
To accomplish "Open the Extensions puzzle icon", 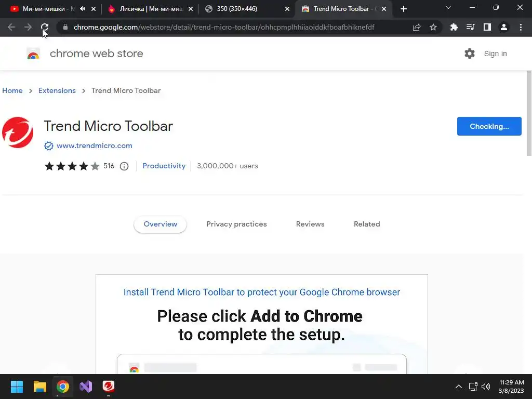I will pyautogui.click(x=454, y=27).
